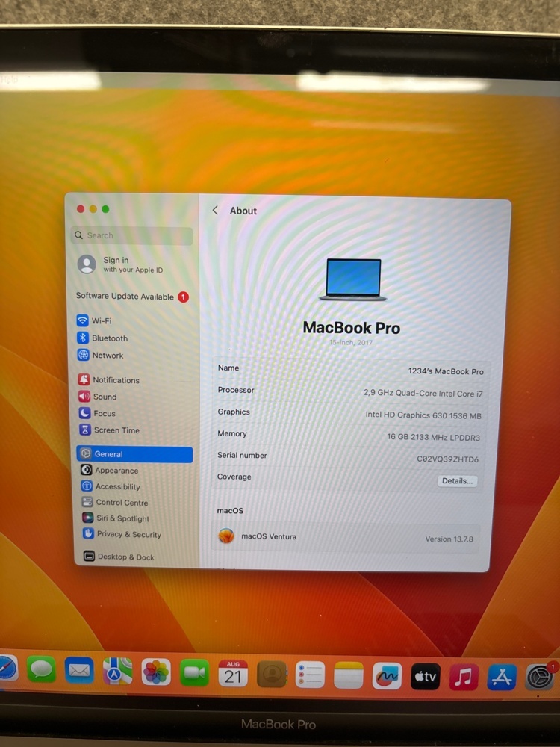
Task: Open Control Centre settings
Action: 115,502
